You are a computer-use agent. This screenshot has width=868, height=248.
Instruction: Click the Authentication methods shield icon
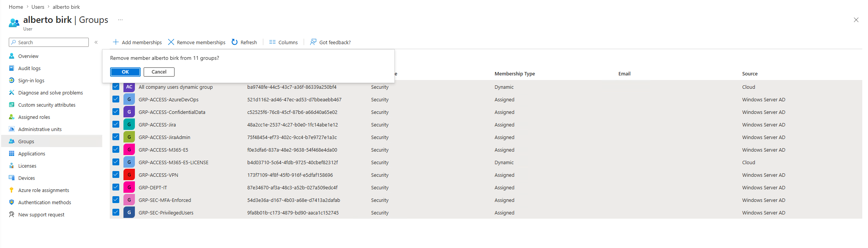click(11, 202)
